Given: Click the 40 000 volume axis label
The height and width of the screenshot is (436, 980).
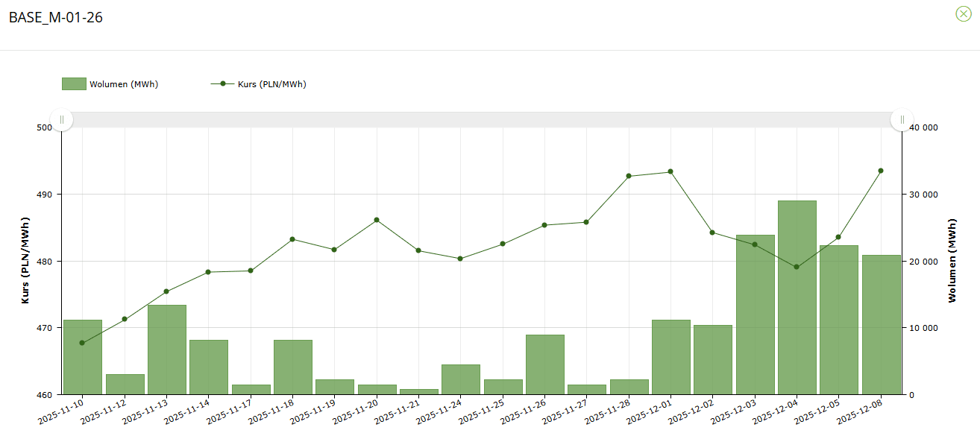Looking at the screenshot, I should [x=923, y=127].
